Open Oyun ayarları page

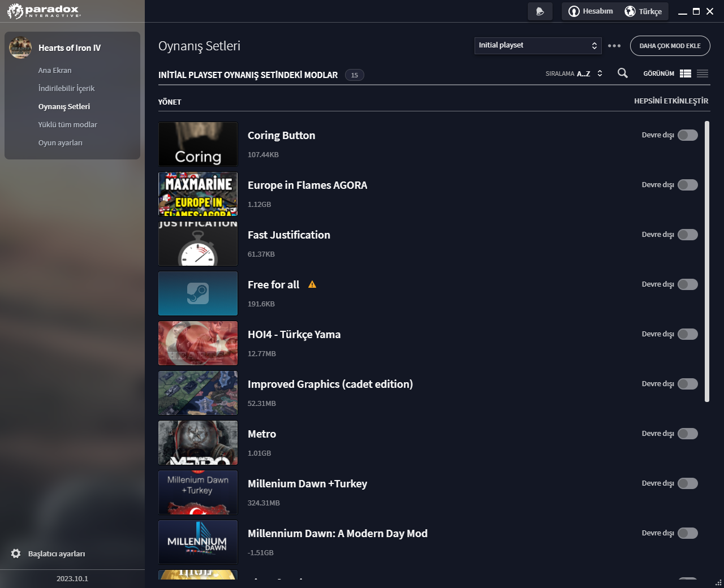click(61, 142)
